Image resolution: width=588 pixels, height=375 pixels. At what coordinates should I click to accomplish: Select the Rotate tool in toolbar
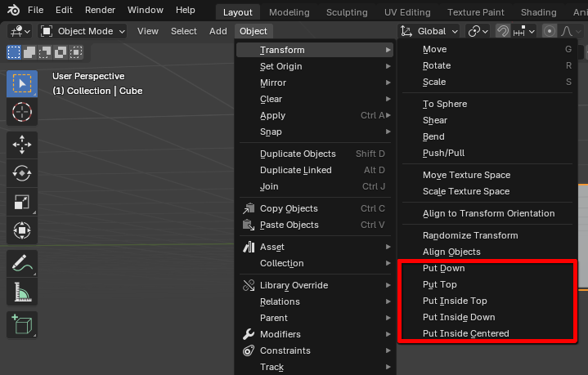point(22,173)
